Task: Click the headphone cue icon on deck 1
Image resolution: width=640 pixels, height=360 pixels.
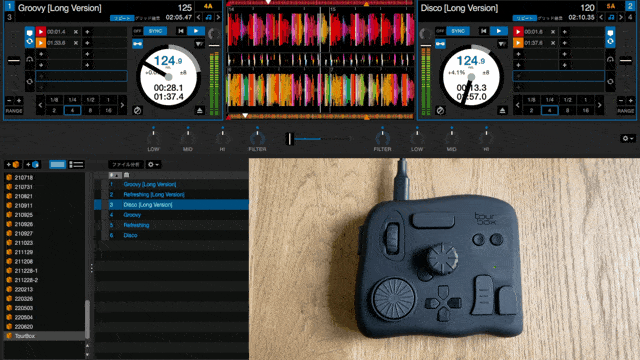Action: (29, 60)
